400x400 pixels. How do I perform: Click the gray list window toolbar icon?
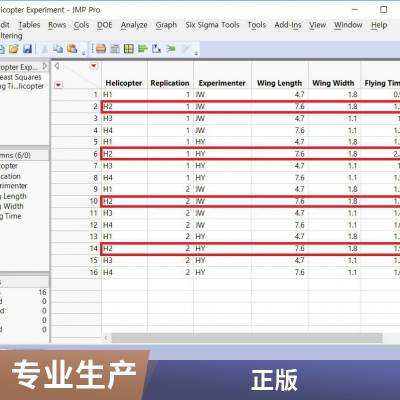pos(115,49)
